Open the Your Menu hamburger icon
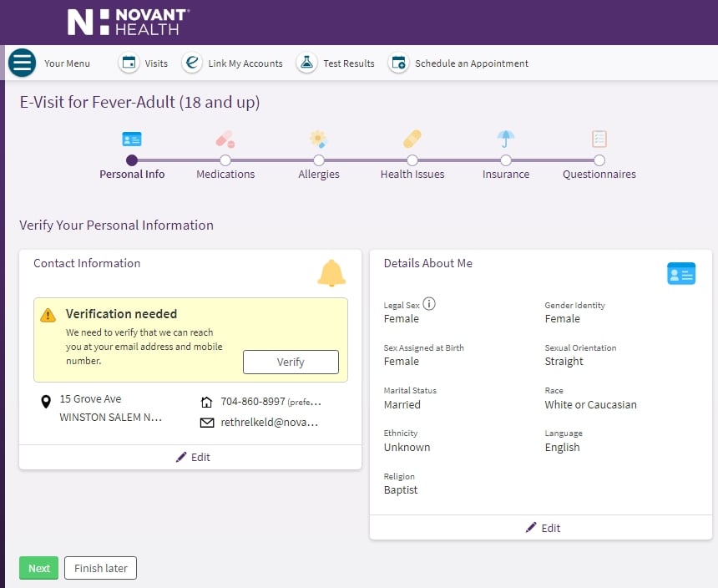The height and width of the screenshot is (588, 718). coord(22,63)
